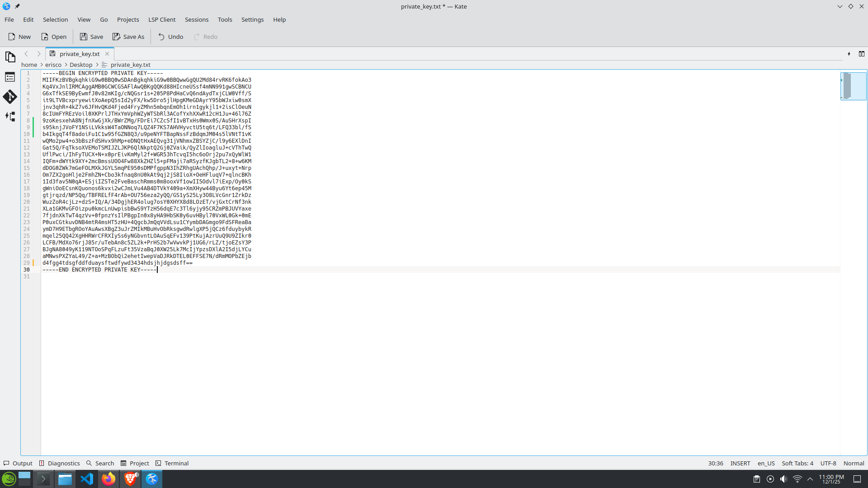Click the quick open icon near the tab bar
Image resolution: width=868 pixels, height=488 pixels.
coord(849,54)
